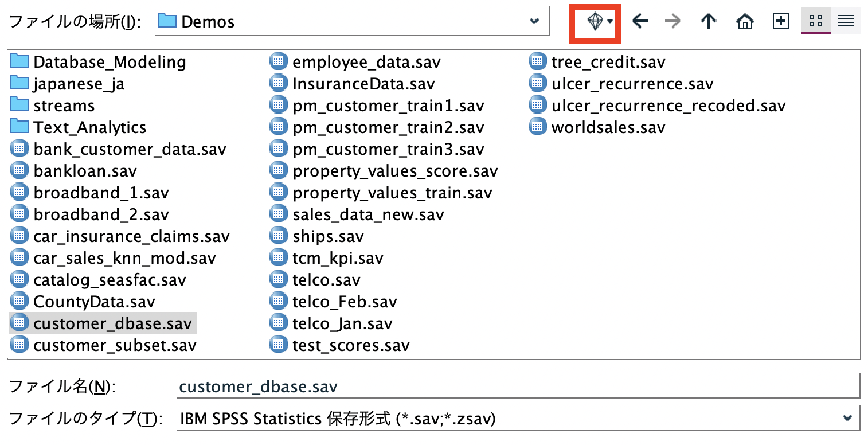The image size is (868, 445).
Task: Open the Database_Modeling folder
Action: (x=99, y=62)
